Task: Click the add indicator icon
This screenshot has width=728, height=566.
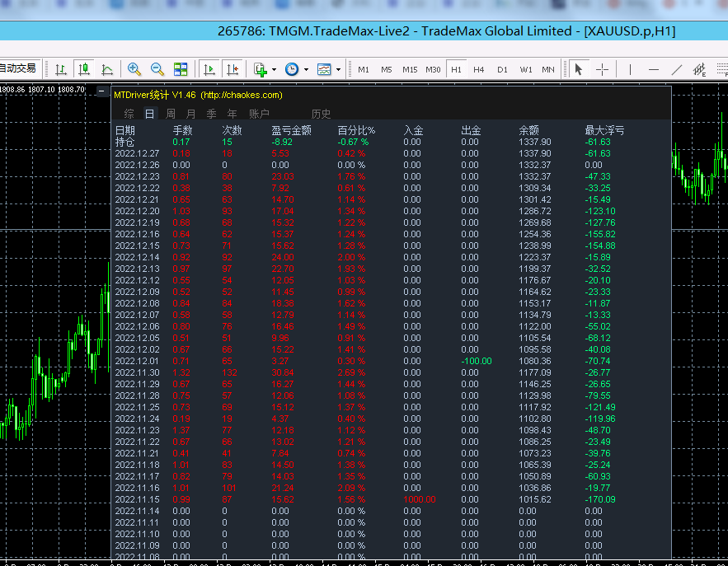Action: click(260, 69)
